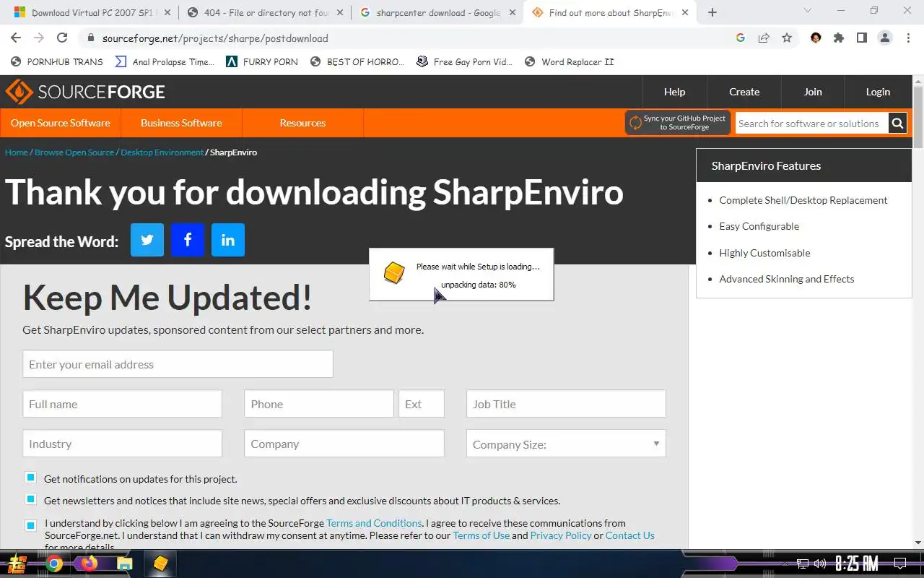The width and height of the screenshot is (924, 578).
Task: Open Chrome three-dot menu
Action: [x=908, y=38]
